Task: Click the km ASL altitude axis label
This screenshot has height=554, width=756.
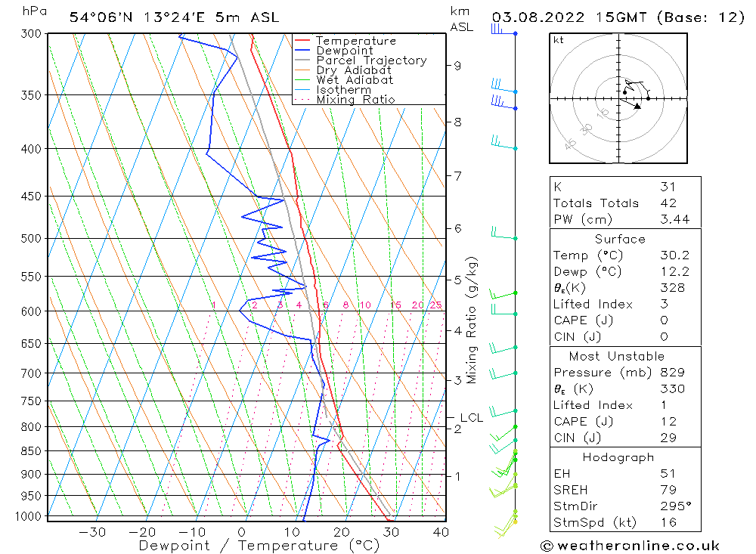Action: point(461,19)
